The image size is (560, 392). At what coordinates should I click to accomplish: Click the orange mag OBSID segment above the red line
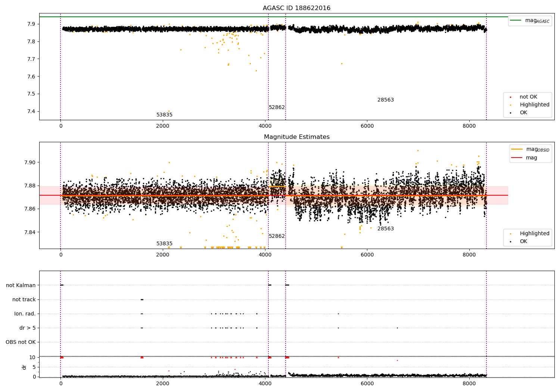[277, 186]
